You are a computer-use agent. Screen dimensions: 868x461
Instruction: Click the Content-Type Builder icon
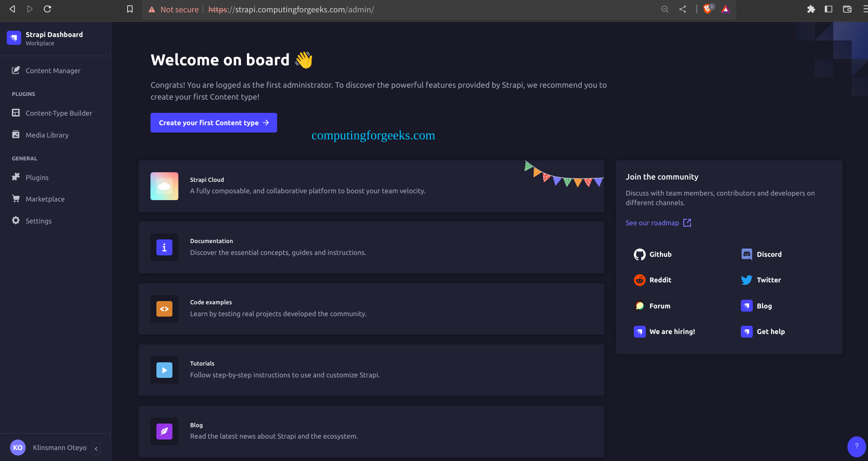tap(16, 113)
